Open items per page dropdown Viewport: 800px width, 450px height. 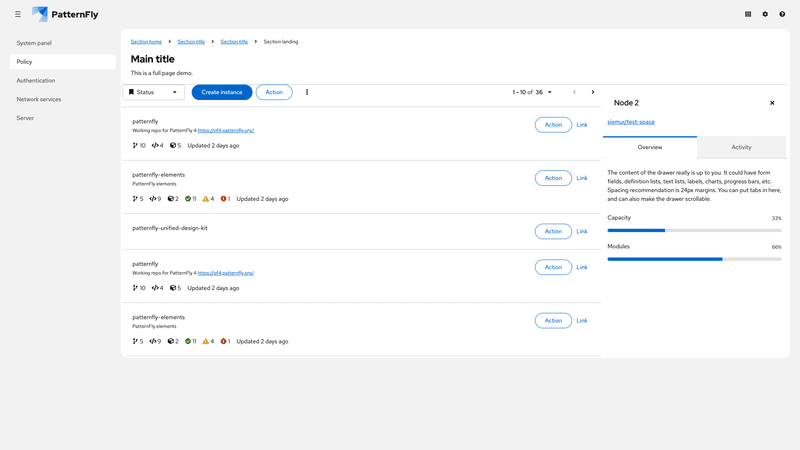[x=533, y=92]
